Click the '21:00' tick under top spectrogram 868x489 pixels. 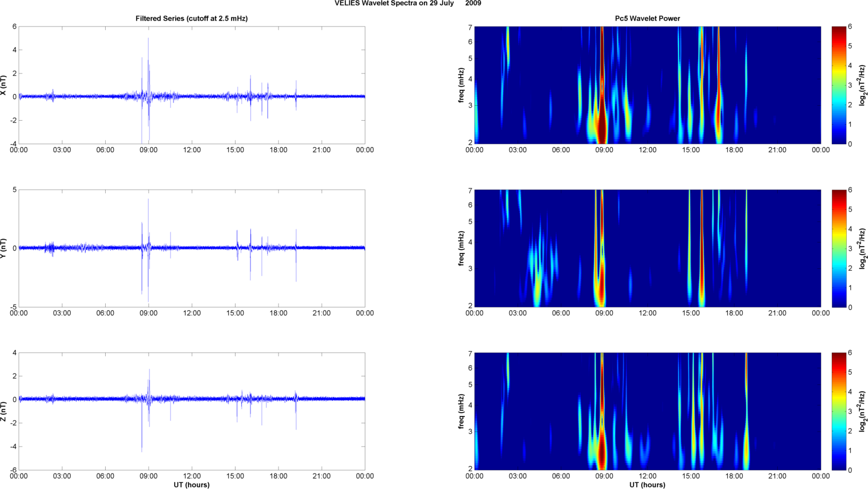click(x=777, y=150)
